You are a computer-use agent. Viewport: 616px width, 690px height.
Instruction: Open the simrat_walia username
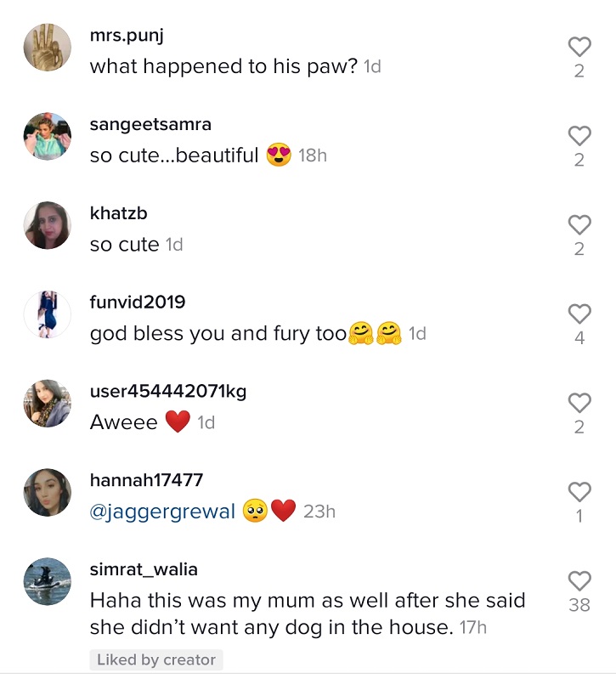pyautogui.click(x=144, y=569)
